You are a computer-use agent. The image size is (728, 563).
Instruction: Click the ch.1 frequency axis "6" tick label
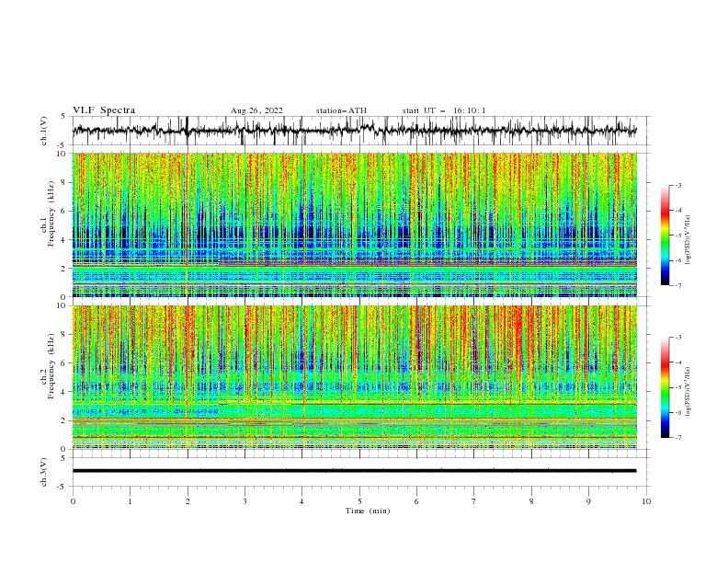coord(64,211)
